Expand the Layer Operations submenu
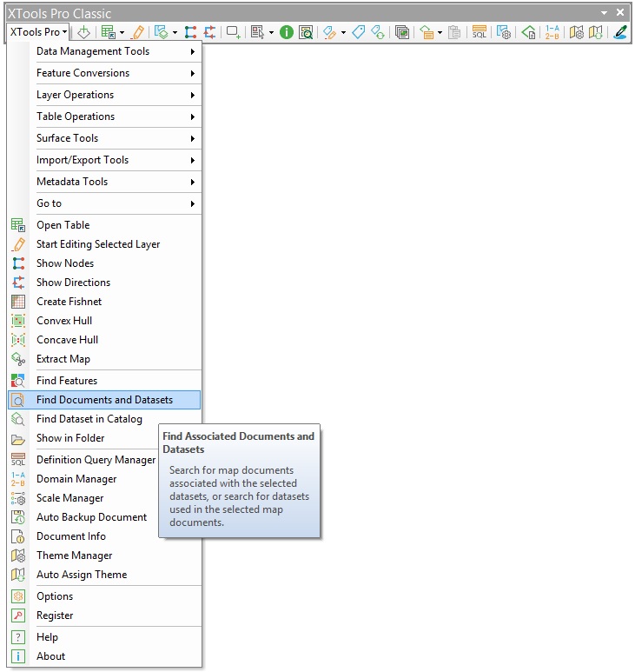Viewport: 635px width, 672px height. tap(104, 95)
